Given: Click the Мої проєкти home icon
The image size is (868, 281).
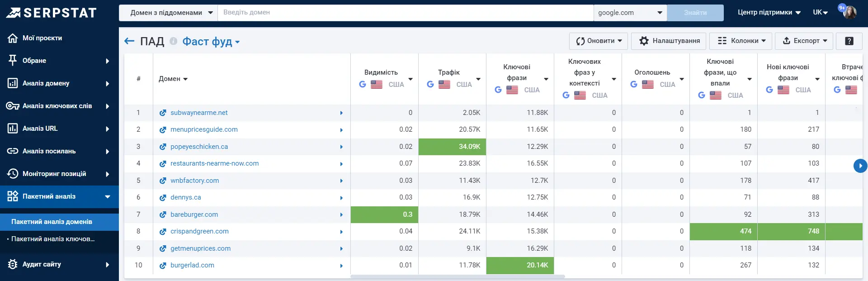Looking at the screenshot, I should pos(13,38).
